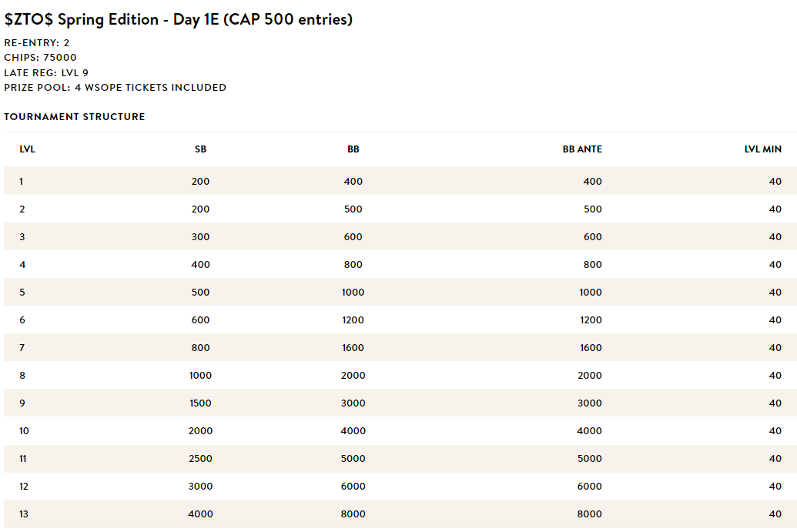Click the 1200 BB ante in level 6

(591, 320)
